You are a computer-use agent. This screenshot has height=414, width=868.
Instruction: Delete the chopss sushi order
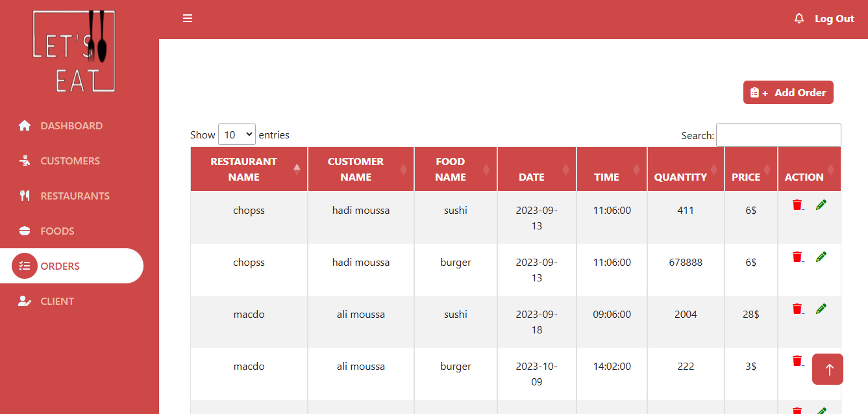click(797, 205)
